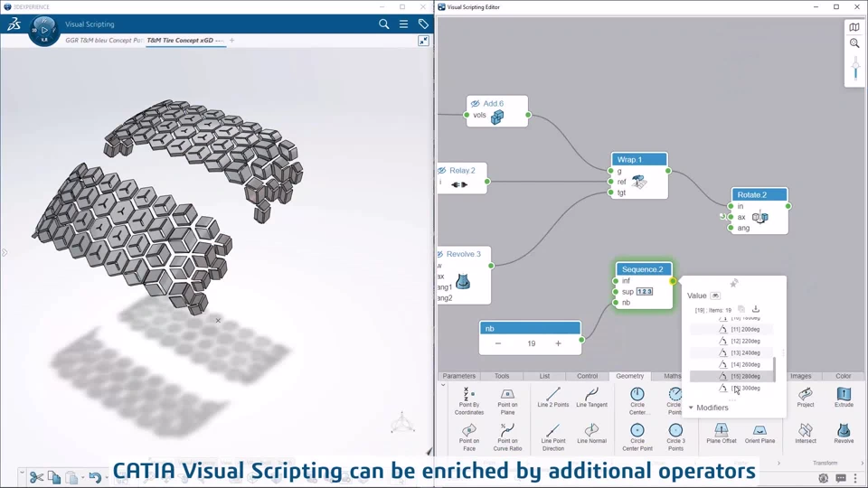
Task: Select Revolve operator in palette
Action: pyautogui.click(x=844, y=433)
